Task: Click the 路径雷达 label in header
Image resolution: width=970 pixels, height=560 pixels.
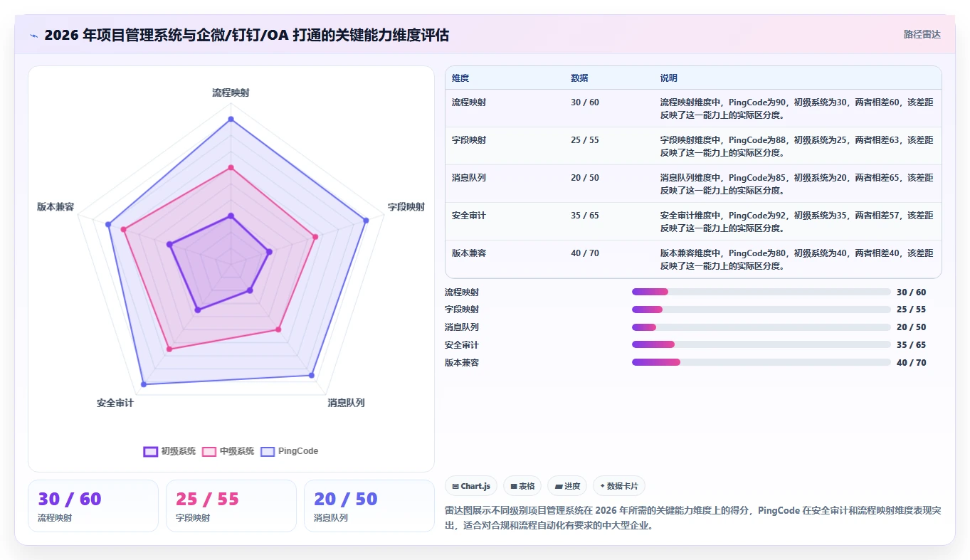Action: point(922,34)
